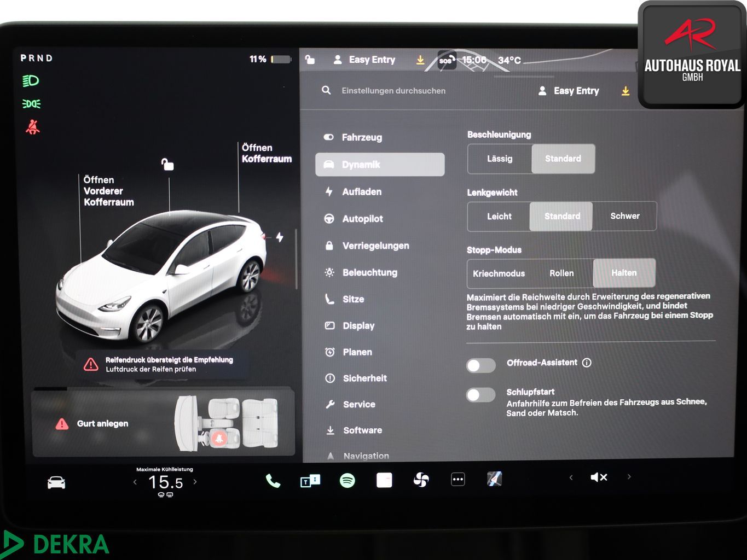747x560 pixels.
Task: Lower the temperature with the left chevron
Action: click(135, 482)
